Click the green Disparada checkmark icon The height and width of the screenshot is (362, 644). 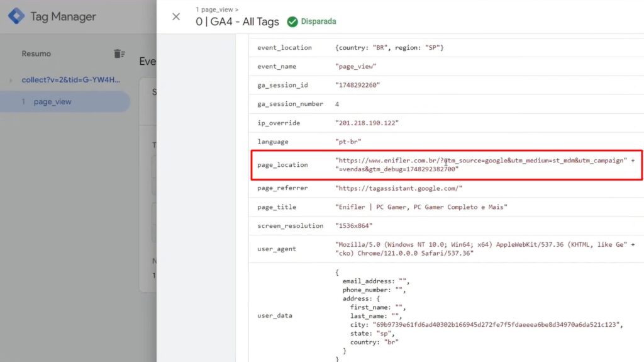click(292, 21)
